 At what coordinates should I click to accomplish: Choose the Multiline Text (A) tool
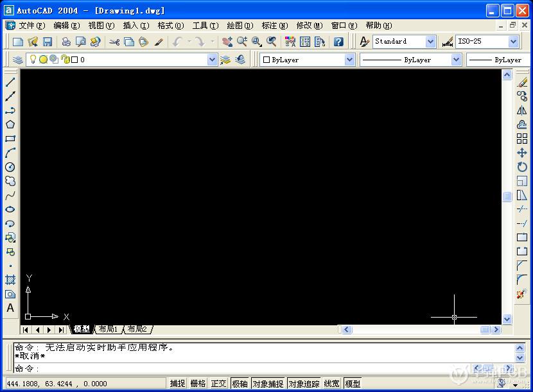(x=10, y=308)
